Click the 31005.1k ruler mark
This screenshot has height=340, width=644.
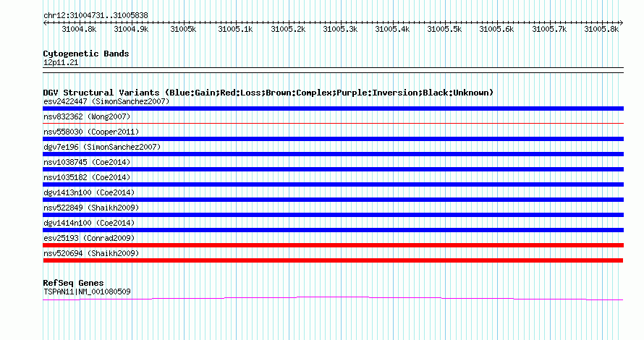[235, 29]
